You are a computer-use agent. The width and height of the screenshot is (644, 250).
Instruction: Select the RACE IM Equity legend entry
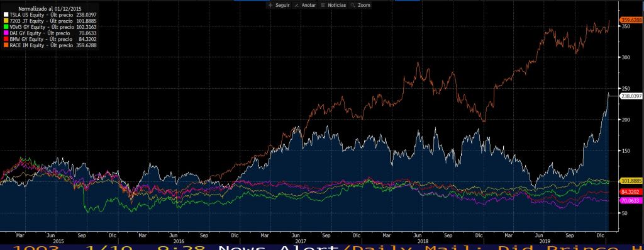pos(50,45)
